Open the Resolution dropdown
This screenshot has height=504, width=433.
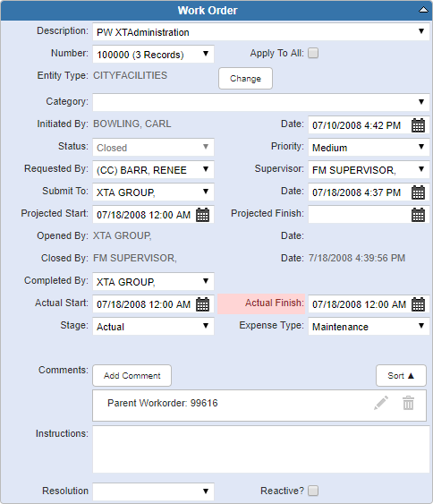point(153,491)
